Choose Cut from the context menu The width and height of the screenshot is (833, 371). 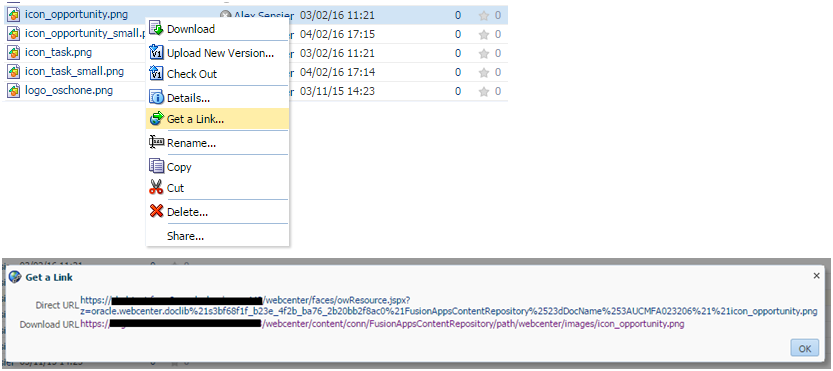[218, 188]
